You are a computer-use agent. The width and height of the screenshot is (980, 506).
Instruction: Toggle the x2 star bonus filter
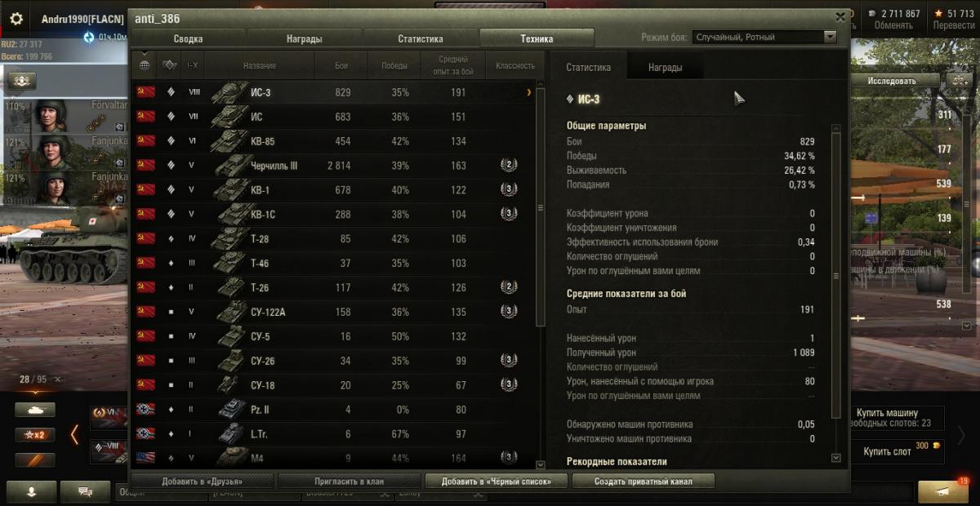click(35, 435)
